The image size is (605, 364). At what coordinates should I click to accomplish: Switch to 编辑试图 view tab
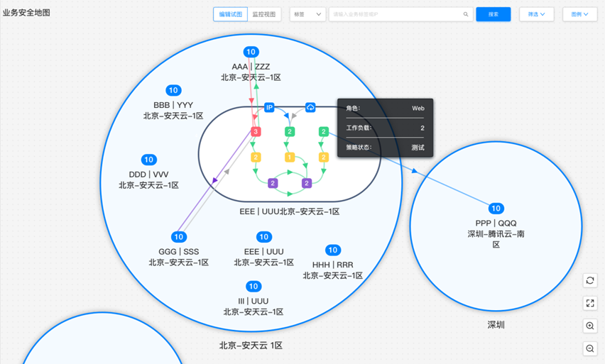[x=230, y=14]
